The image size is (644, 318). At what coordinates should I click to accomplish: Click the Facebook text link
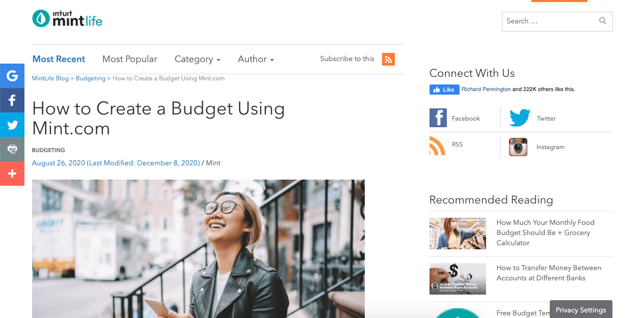pyautogui.click(x=466, y=119)
